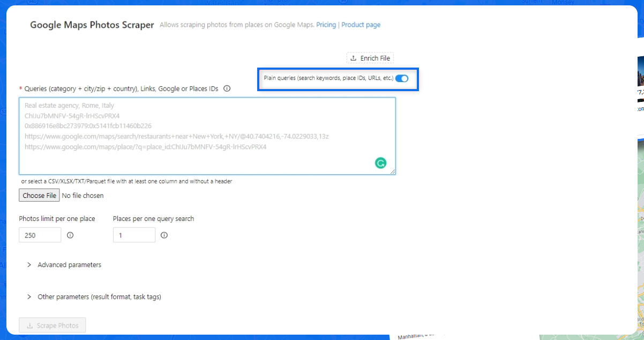Expand the Advanced parameters section
Screen dimensions: 644x340
pos(69,264)
